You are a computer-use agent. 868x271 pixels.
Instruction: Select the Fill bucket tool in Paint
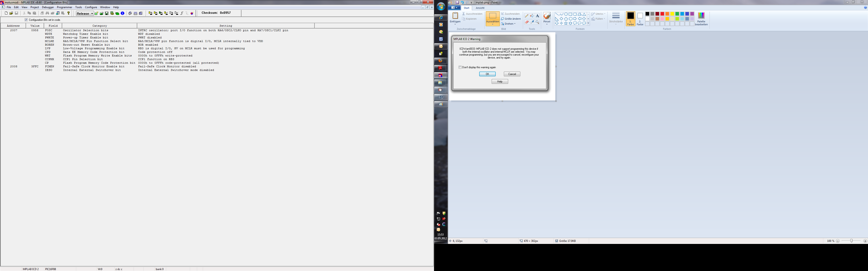pos(532,16)
